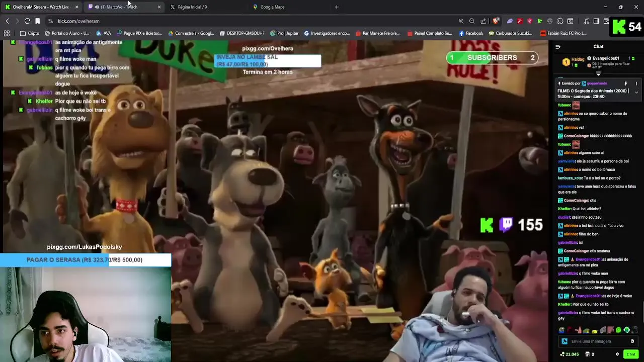The width and height of the screenshot is (644, 362).
Task: Click the Haldag top gifter entry
Action: point(573,62)
